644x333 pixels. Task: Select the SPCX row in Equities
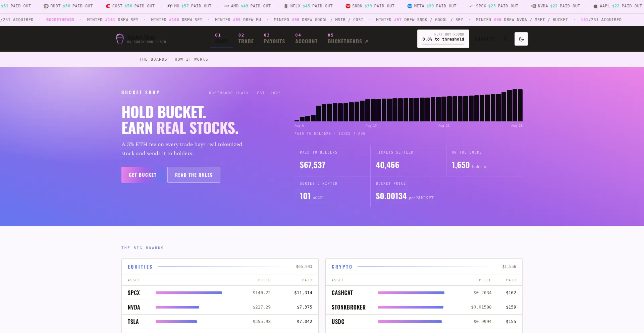point(220,293)
